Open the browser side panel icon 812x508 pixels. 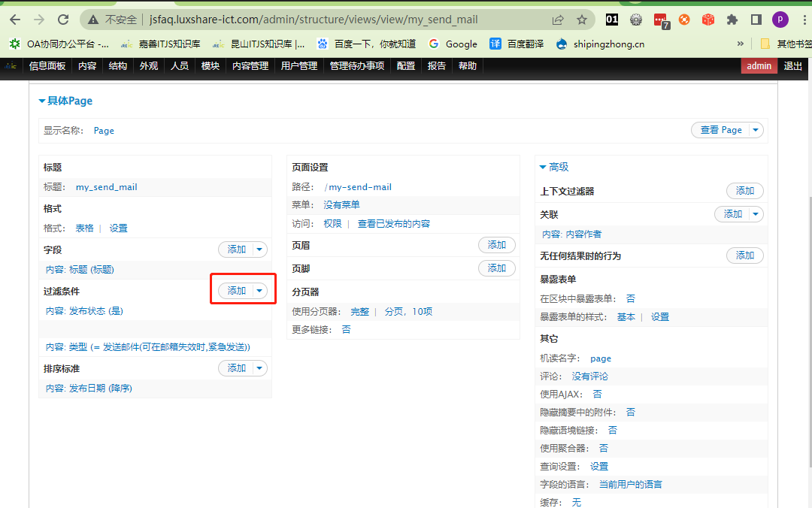point(756,20)
